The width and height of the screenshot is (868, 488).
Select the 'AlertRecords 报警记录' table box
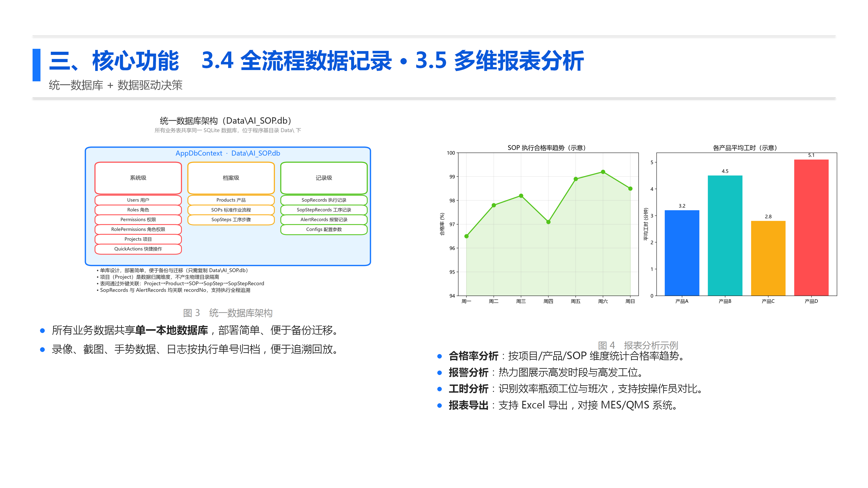click(324, 220)
